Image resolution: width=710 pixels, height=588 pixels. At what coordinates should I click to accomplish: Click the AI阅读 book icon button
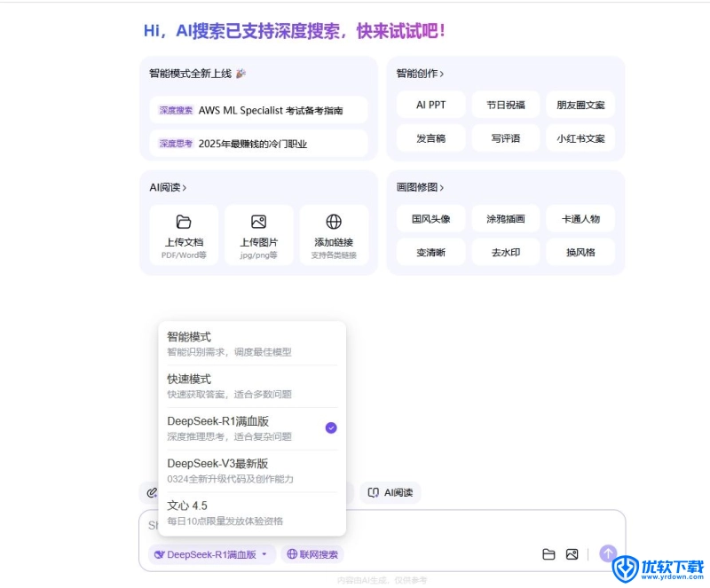pos(390,492)
